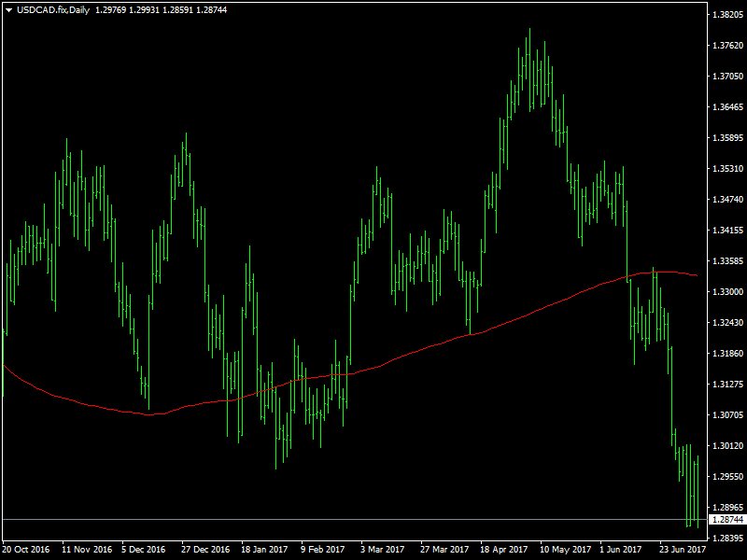This screenshot has height=560, width=747.
Task: Select the 18 Jan 2017 date marker
Action: 265,549
